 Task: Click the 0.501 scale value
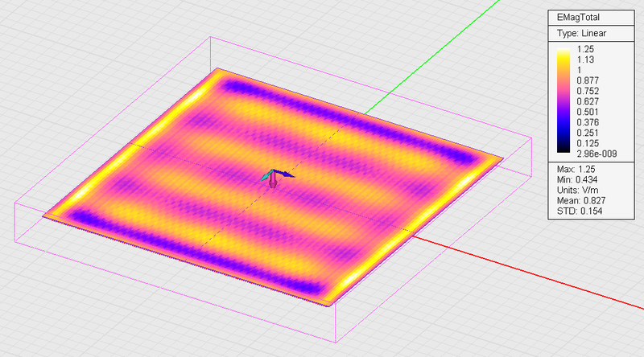tap(588, 112)
